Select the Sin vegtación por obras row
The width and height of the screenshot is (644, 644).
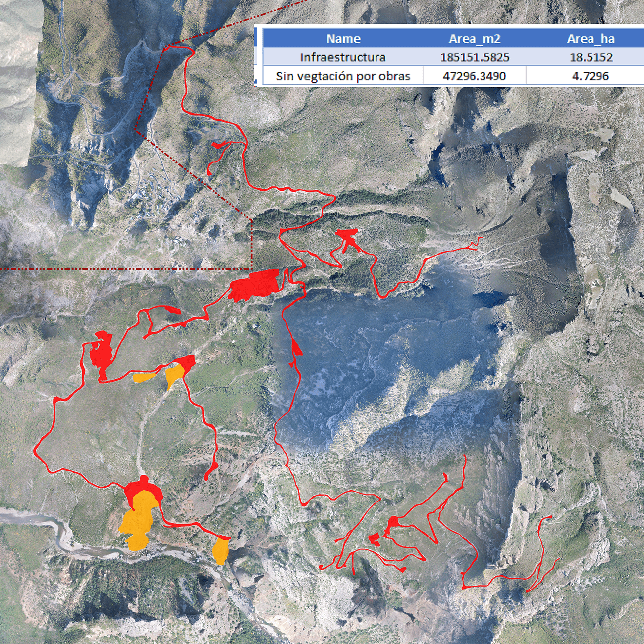343,76
